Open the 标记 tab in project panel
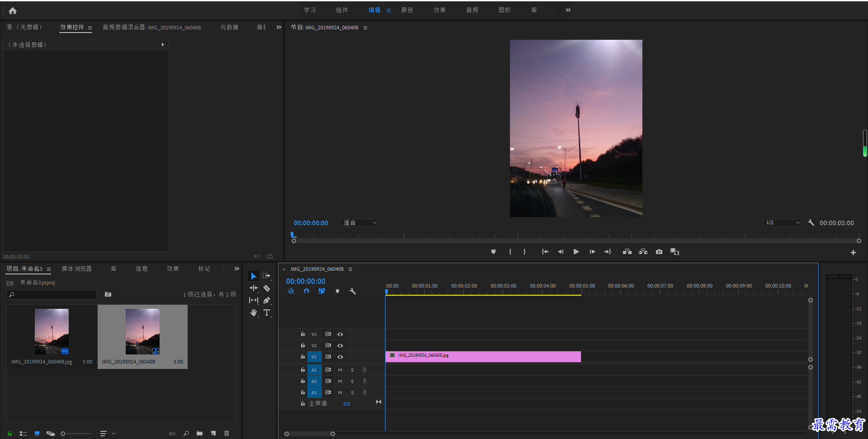 [204, 269]
